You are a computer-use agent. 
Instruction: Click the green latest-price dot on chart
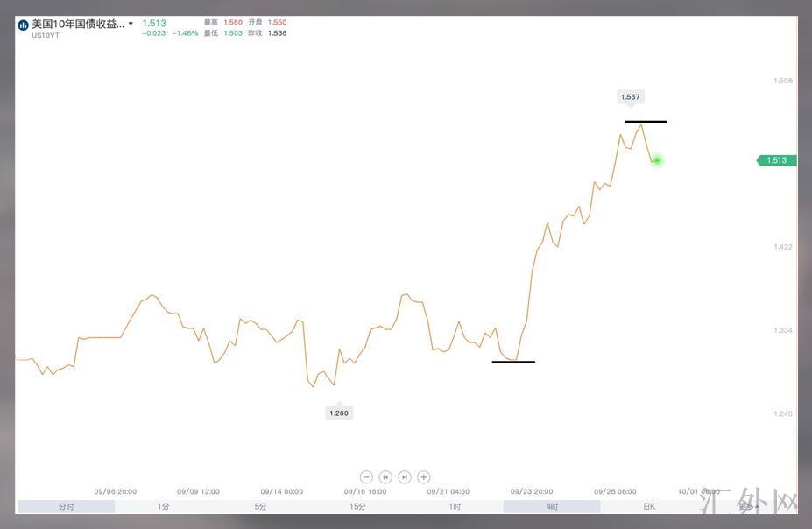point(657,160)
